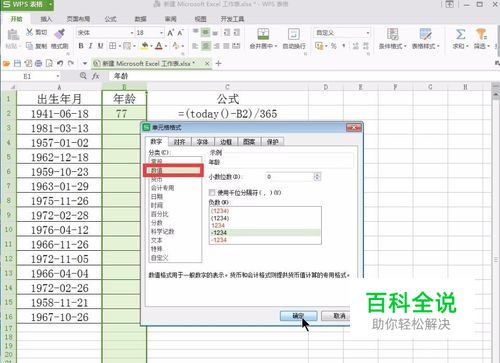
Task: Switch to the 公式 (Formulas) ribbon tab
Action: 110,19
